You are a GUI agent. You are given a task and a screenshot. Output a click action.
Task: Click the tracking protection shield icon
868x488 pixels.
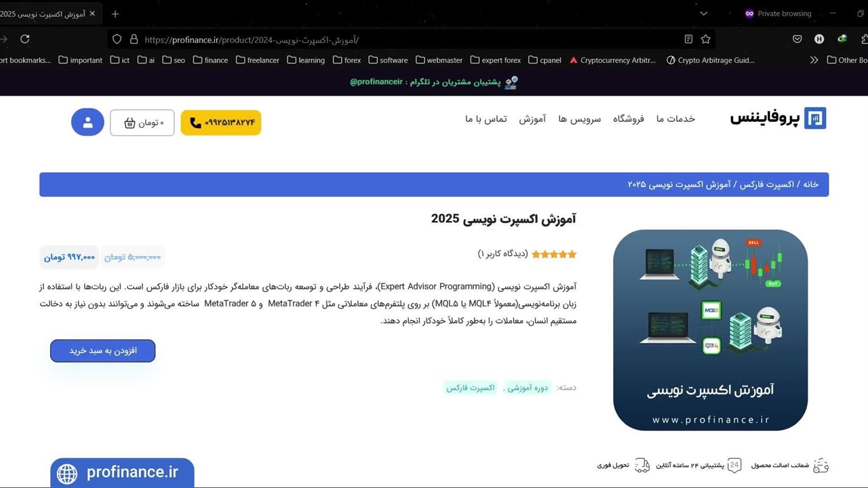117,39
